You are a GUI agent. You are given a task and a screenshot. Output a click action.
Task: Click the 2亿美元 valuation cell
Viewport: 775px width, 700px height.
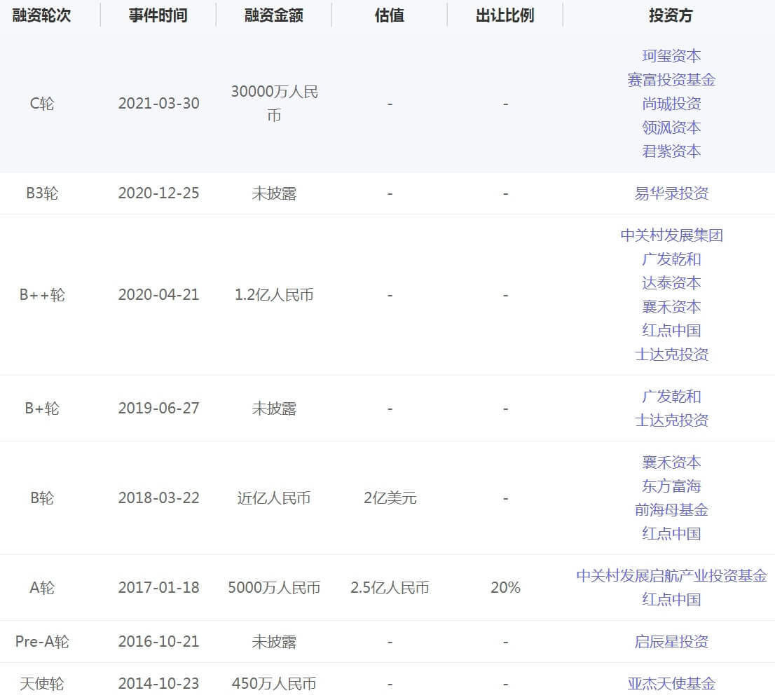(390, 498)
